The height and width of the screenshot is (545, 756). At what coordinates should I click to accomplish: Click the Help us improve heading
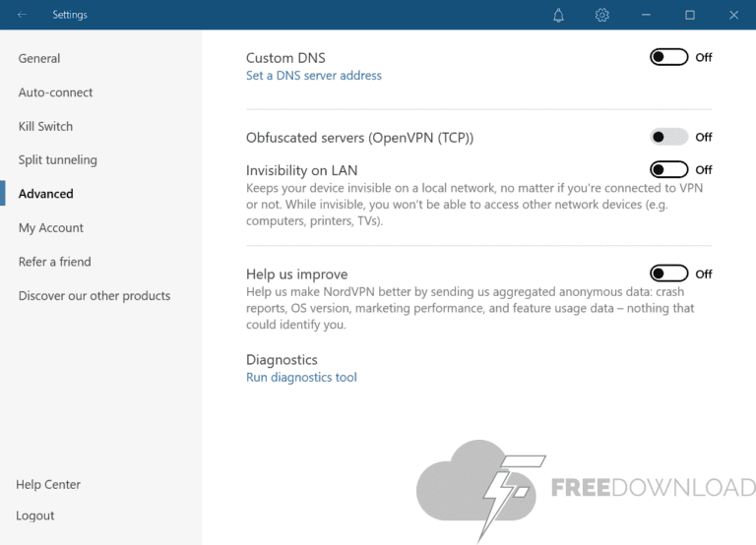pyautogui.click(x=296, y=274)
